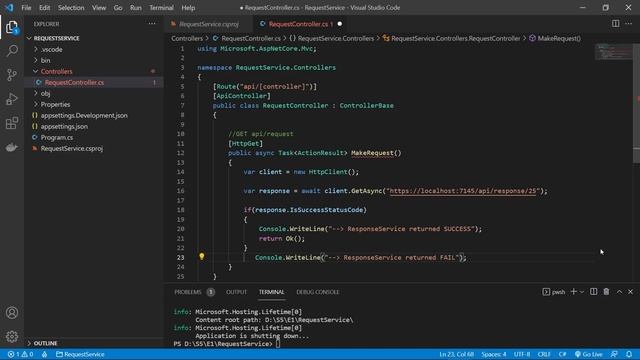Open the Manage gear icon

(12, 336)
